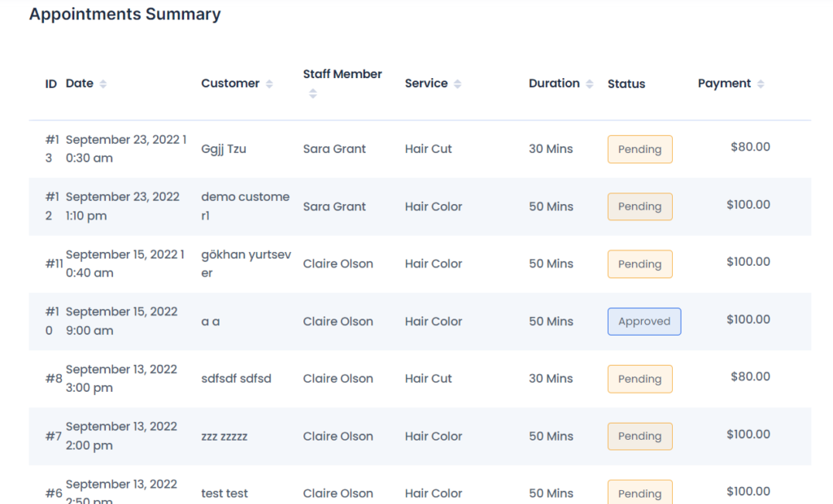Click Sara Grant in the Hair Cut row
This screenshot has height=504, width=833.
334,149
